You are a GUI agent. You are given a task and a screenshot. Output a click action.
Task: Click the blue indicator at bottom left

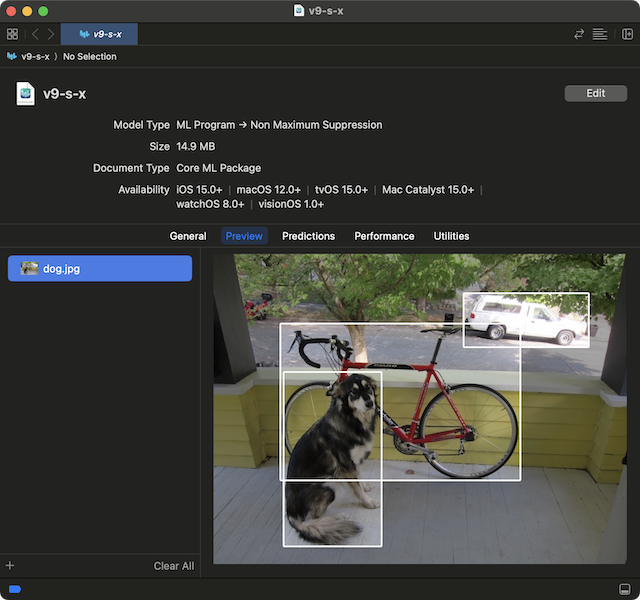[x=15, y=589]
